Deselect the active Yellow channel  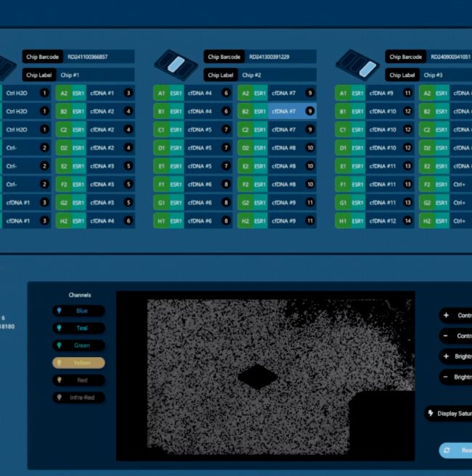(78, 363)
